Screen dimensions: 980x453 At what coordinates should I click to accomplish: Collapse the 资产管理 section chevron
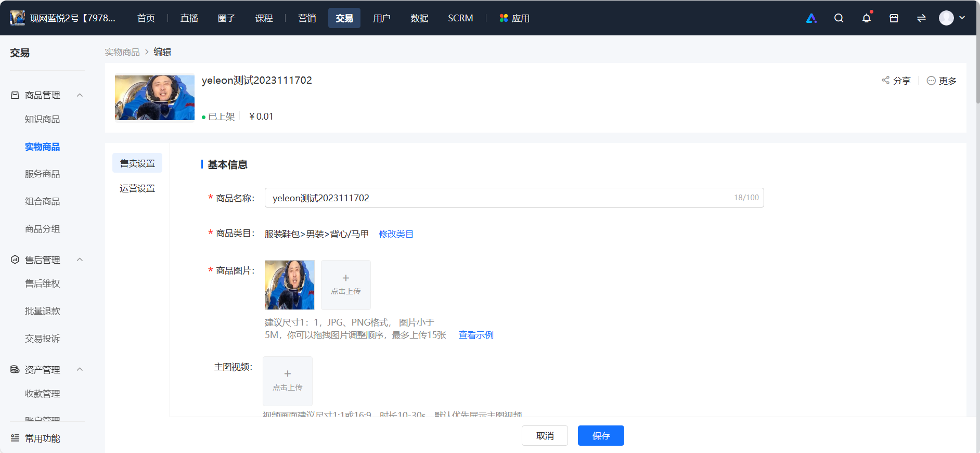(80, 369)
